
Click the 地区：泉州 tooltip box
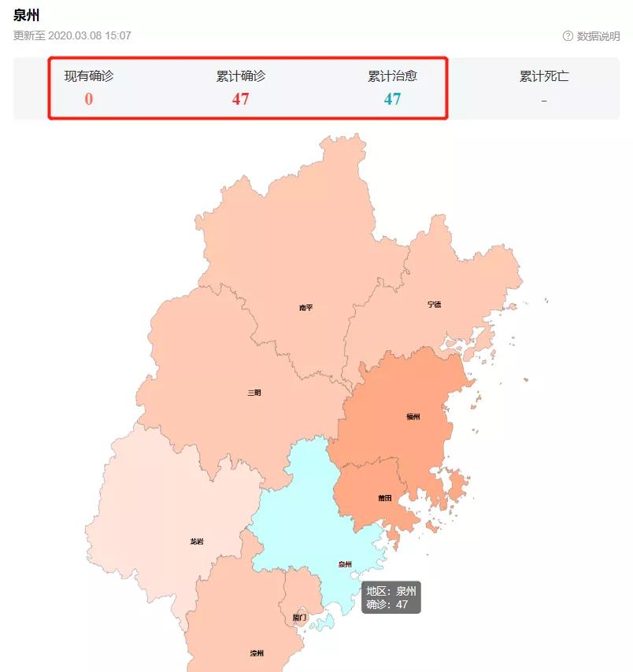(x=391, y=597)
